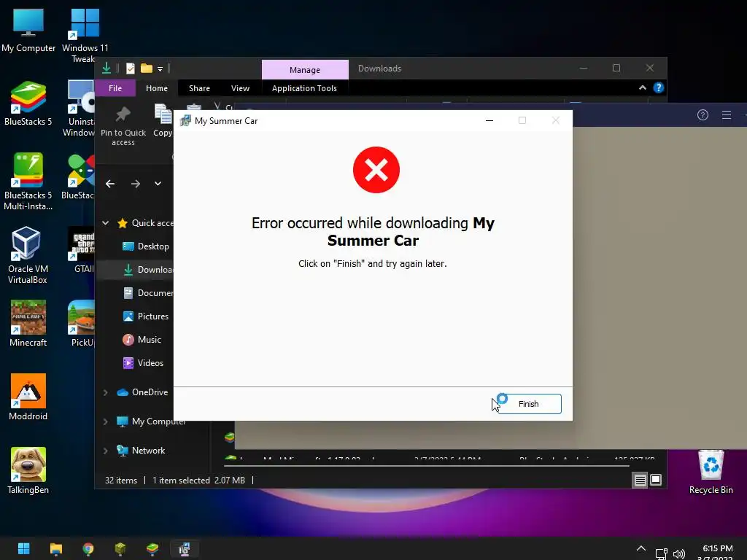
Task: Open Minecraft desktop shortcut
Action: click(x=28, y=323)
